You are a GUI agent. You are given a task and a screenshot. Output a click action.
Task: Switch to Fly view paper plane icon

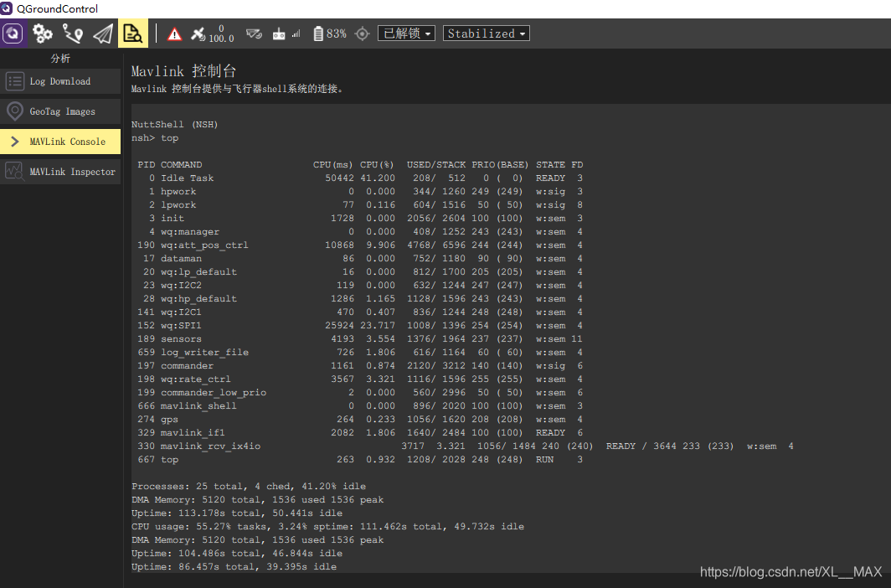pyautogui.click(x=103, y=34)
